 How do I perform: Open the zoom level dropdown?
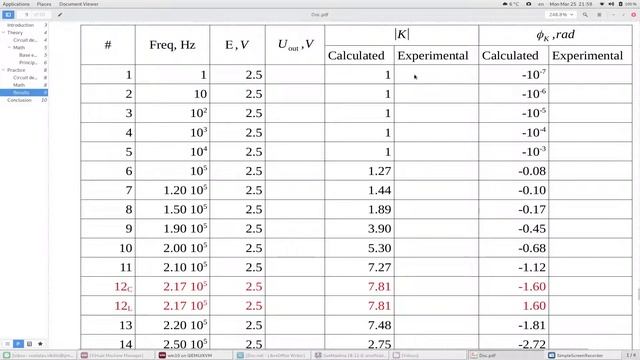561,15
